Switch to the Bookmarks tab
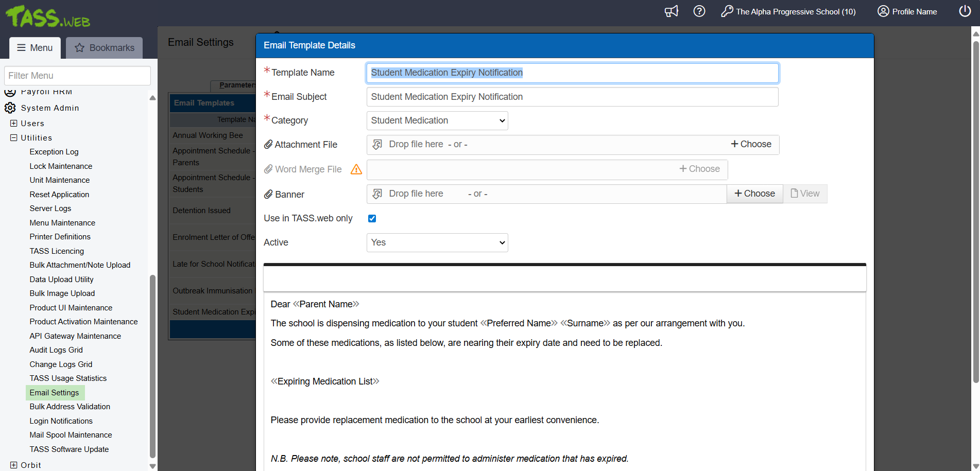 [x=105, y=48]
